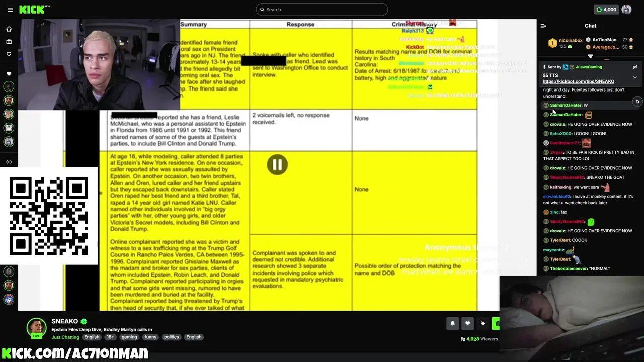Open skwabbles82 username in chat
This screenshot has width=644, height=362.
556,197
